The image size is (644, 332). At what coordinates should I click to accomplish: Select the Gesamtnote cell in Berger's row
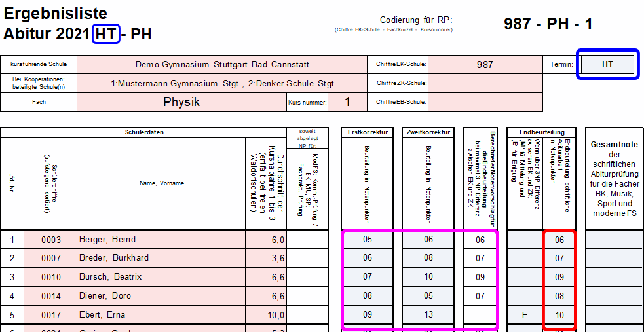pos(614,240)
